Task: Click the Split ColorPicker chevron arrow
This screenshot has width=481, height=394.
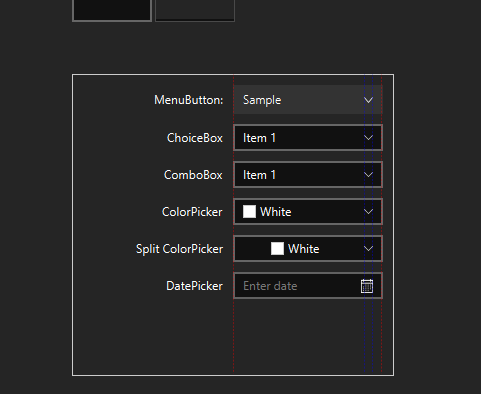Action: pyautogui.click(x=368, y=249)
